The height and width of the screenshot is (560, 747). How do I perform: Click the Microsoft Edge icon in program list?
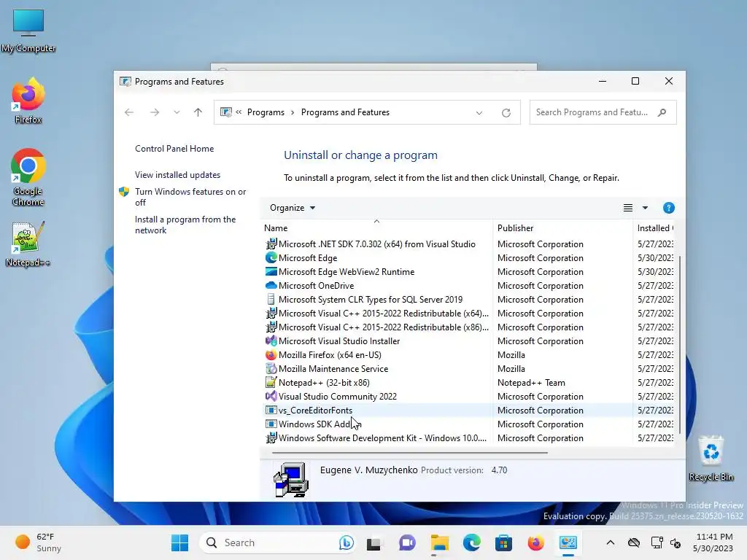(x=271, y=257)
